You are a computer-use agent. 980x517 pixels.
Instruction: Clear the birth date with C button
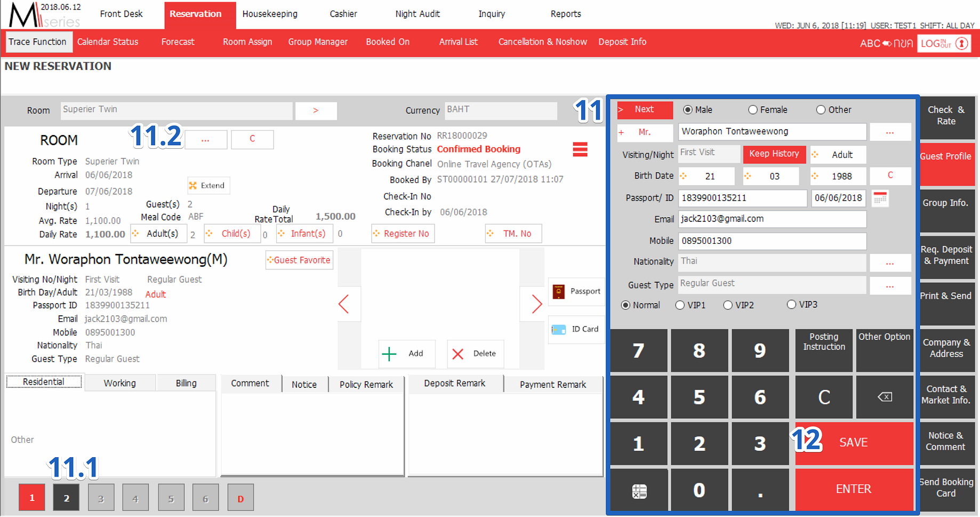[890, 176]
